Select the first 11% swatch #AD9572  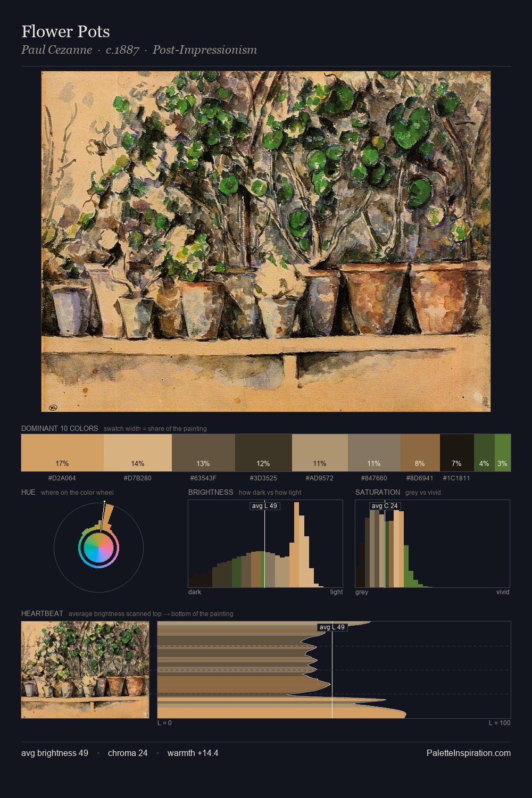(320, 453)
